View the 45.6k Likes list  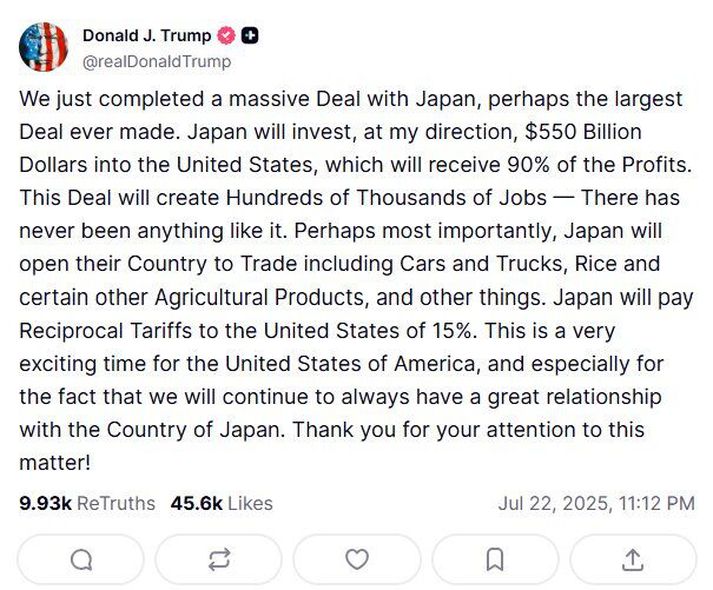pyautogui.click(x=222, y=504)
